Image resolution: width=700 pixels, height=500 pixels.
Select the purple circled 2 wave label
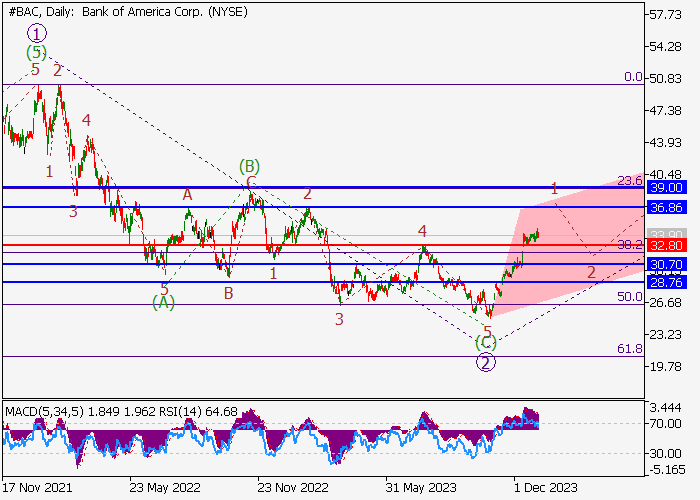click(486, 362)
